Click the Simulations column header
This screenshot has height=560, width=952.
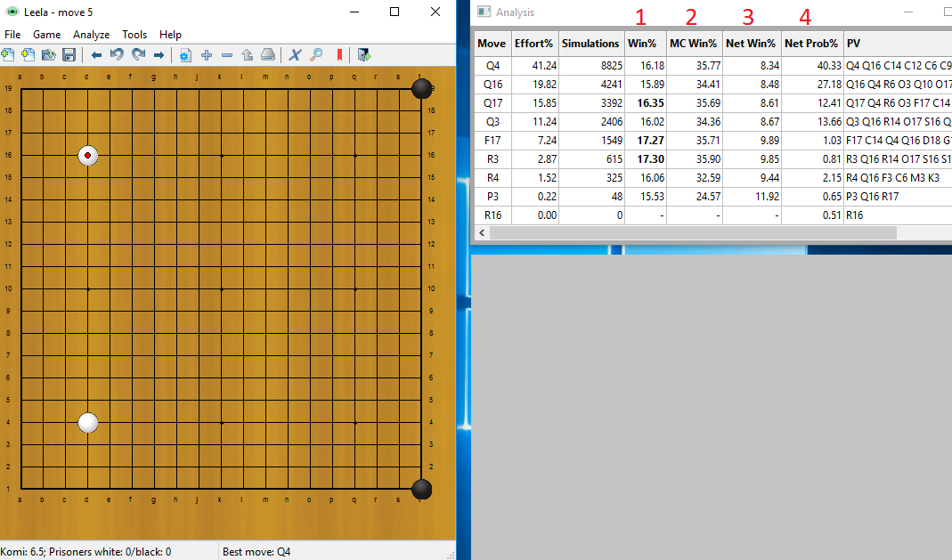click(x=590, y=43)
